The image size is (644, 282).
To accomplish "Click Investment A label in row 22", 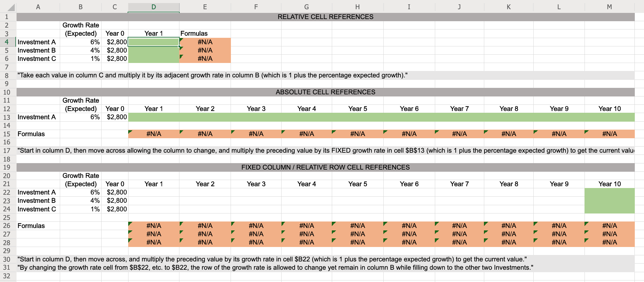I will tap(36, 192).
